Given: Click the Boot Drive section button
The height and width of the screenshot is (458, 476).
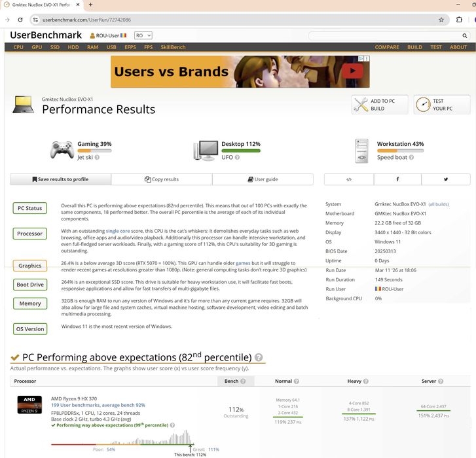Looking at the screenshot, I should point(29,285).
